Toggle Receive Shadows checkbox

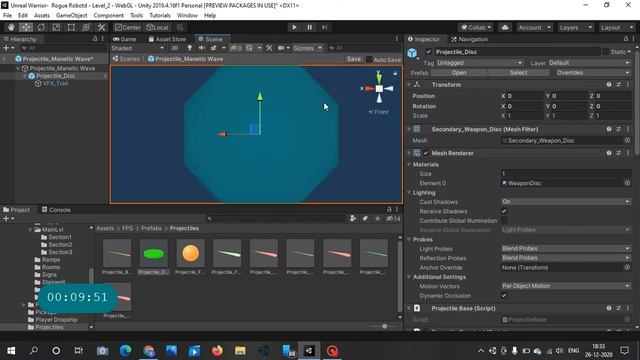pyautogui.click(x=504, y=211)
